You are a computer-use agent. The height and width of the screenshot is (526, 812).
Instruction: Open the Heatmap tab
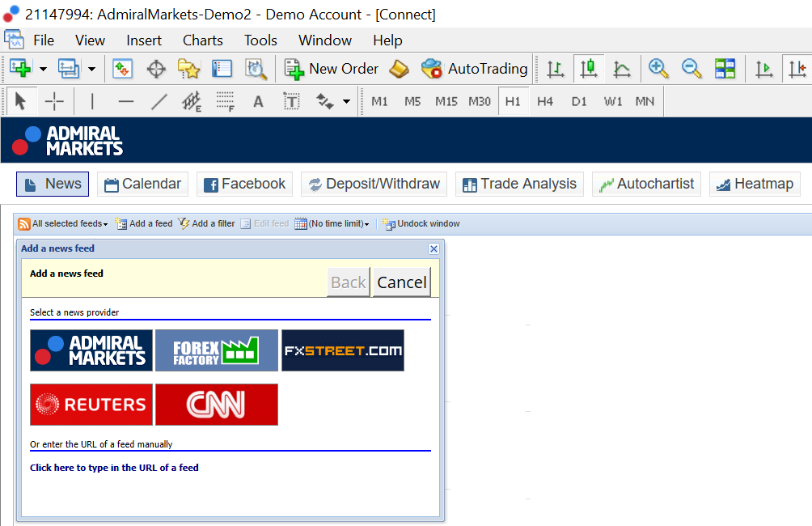tap(755, 184)
